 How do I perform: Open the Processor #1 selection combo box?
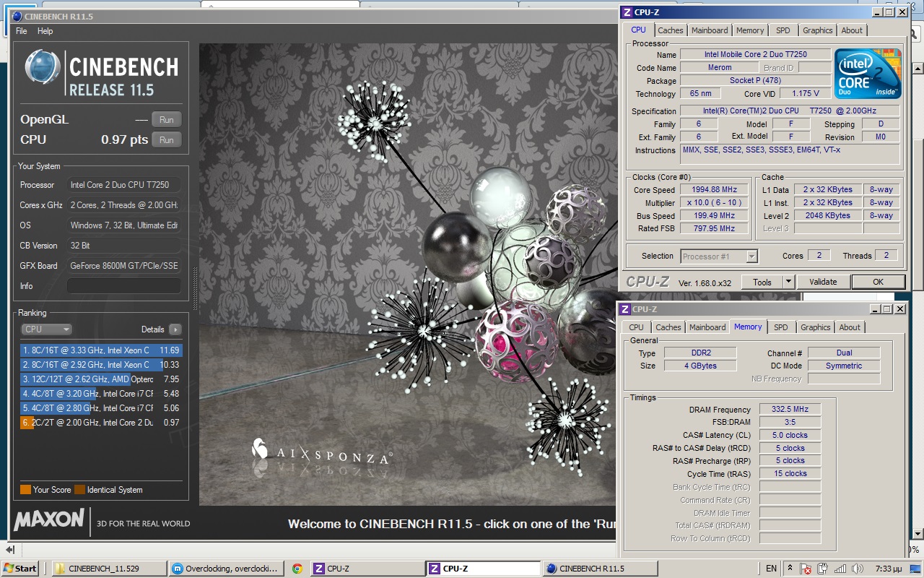tap(719, 256)
